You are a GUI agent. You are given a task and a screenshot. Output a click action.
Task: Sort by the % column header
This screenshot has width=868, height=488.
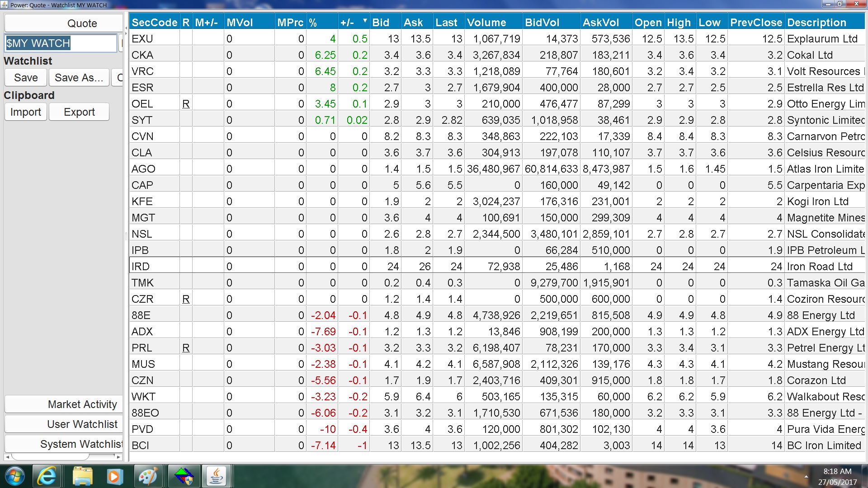[x=322, y=23]
